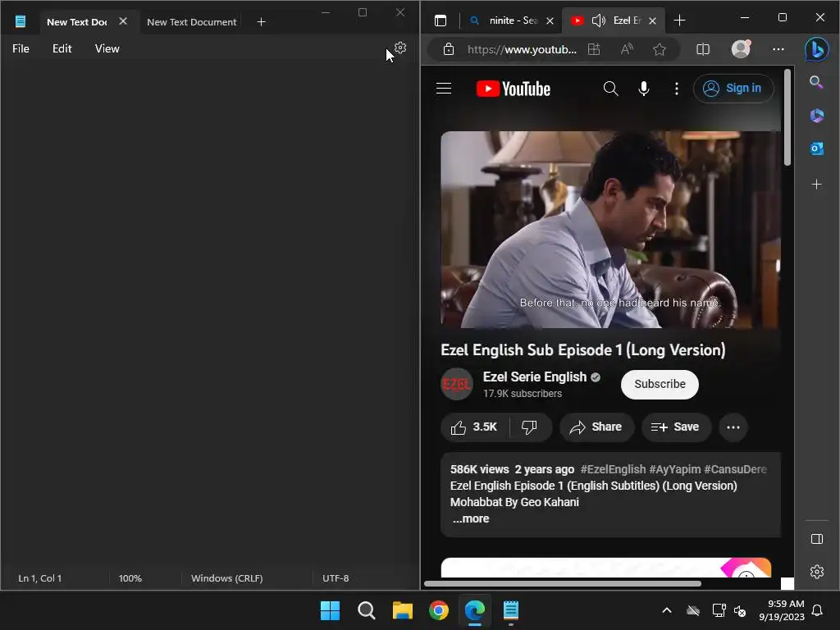This screenshot has height=630, width=840.
Task: Click inside the Notepad text area
Action: (209, 313)
